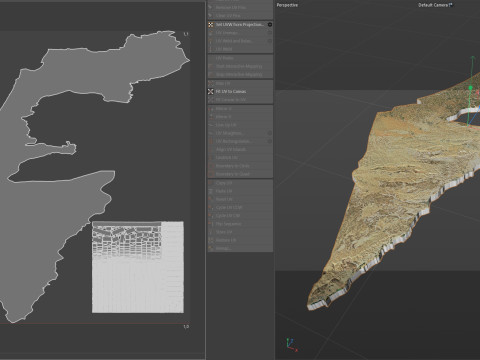Open options gear beside UV Rectangularize
Screen dimensions: 480x360
[x=270, y=141]
